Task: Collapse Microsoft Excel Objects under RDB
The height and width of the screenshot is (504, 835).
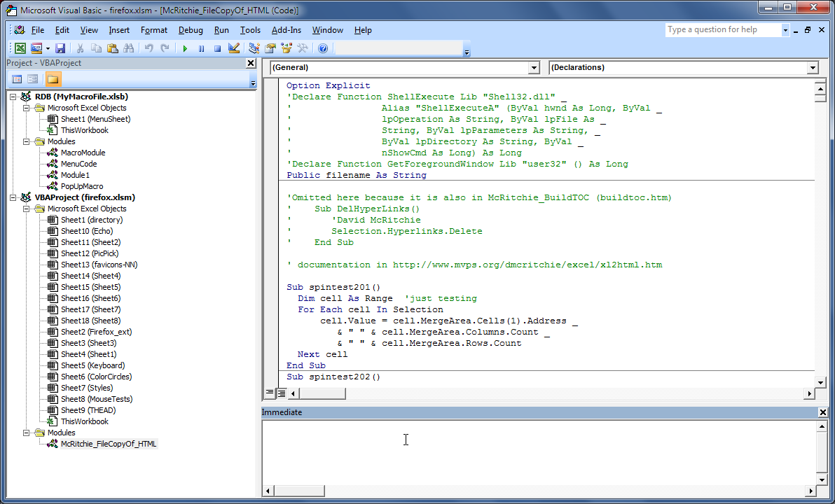Action: click(x=26, y=108)
